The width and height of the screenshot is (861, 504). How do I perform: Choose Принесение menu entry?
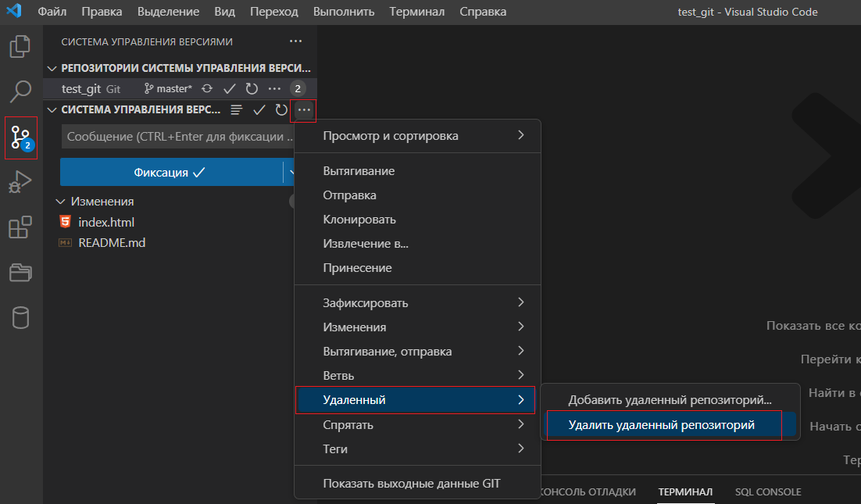point(418,267)
